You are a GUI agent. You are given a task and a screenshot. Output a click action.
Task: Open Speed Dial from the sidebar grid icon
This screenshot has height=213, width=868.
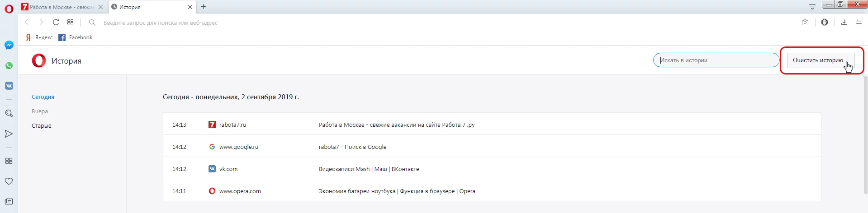tap(9, 161)
